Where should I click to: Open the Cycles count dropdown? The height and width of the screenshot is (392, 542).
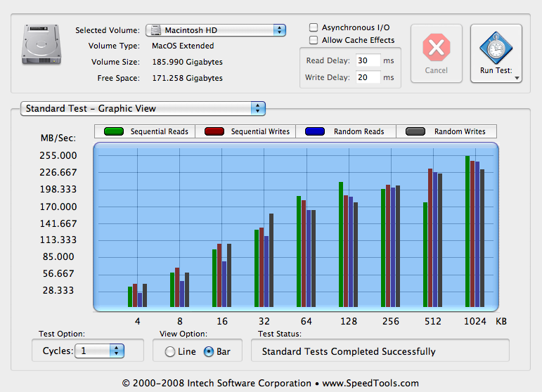(99, 351)
